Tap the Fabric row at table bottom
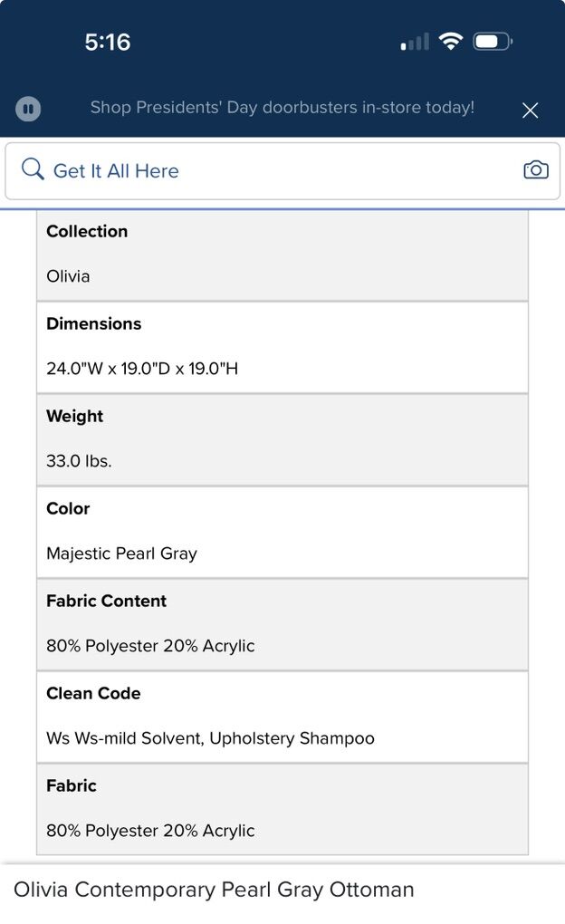Viewport: 565px width, 924px height. [282, 808]
